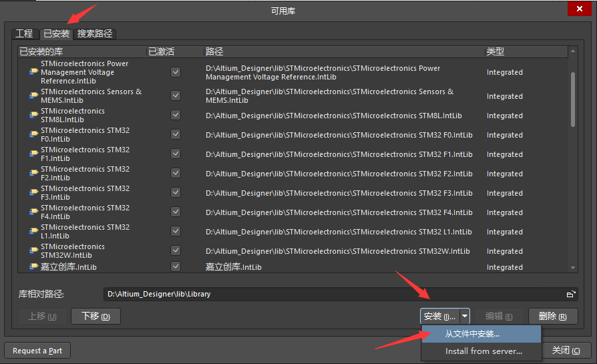Click the 关闭 button

566,350
